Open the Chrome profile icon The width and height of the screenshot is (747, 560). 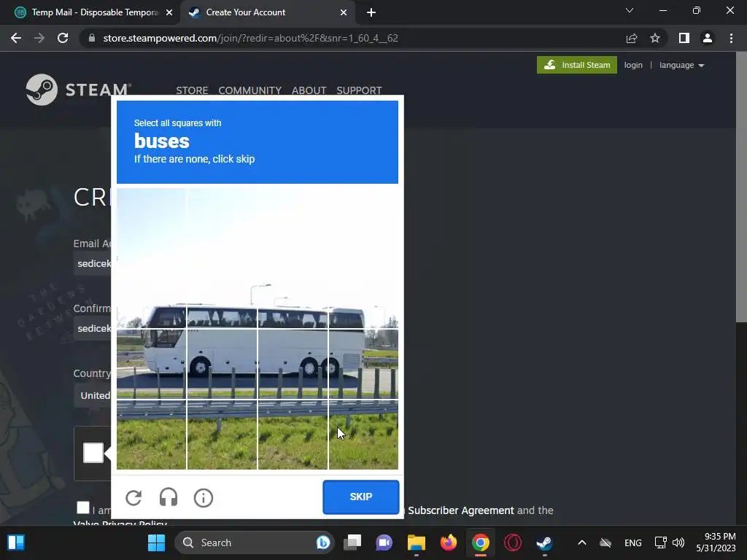(x=708, y=38)
